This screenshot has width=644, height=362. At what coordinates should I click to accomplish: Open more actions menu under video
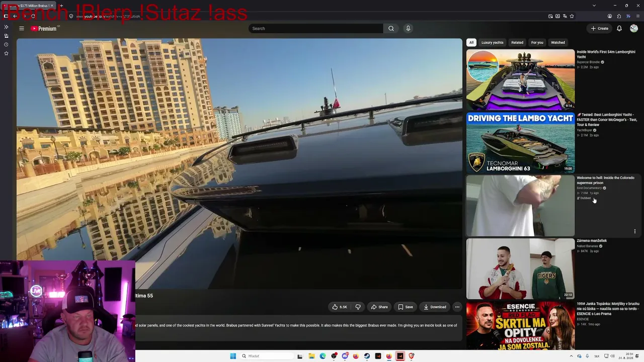(457, 307)
